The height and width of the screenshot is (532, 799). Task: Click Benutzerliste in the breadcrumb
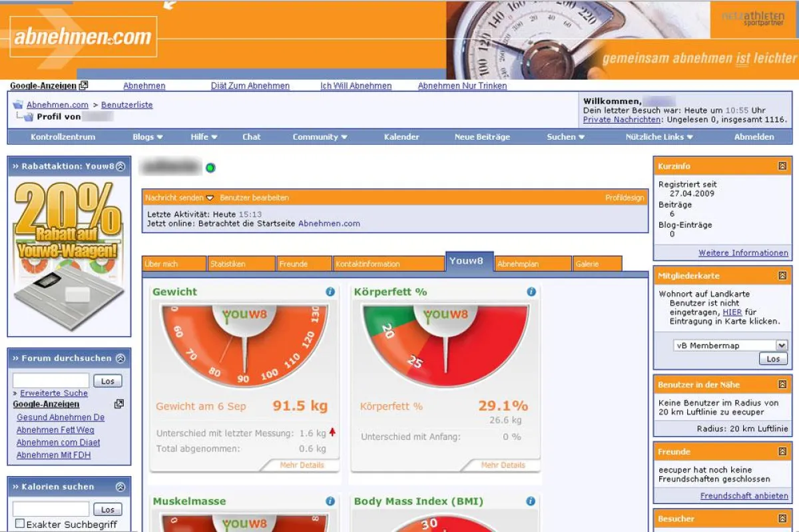[x=127, y=105]
